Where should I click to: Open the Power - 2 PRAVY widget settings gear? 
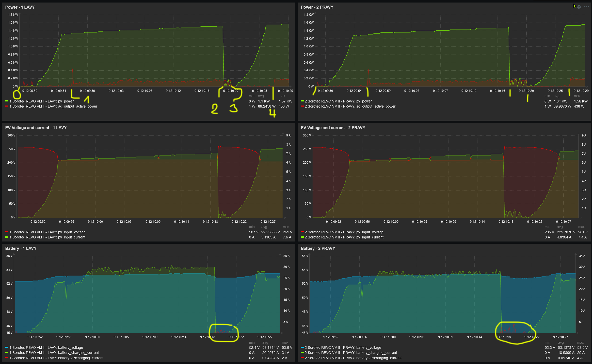(x=579, y=7)
